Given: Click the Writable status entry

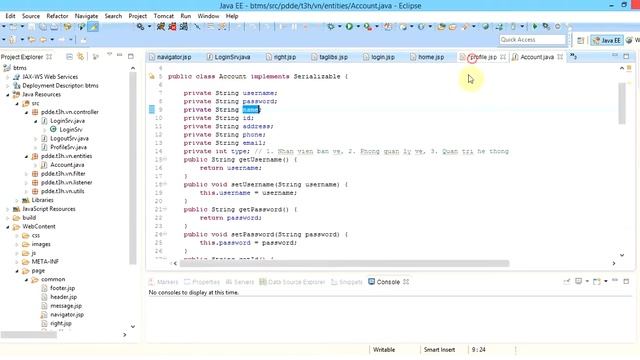Looking at the screenshot, I should pos(384,350).
